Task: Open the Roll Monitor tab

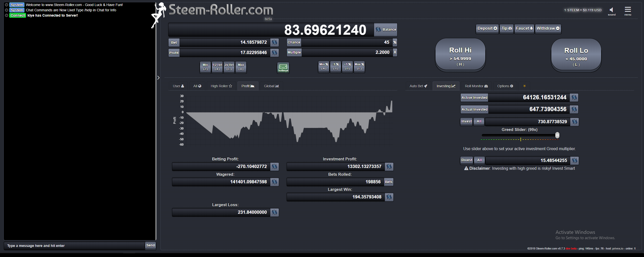Action: tap(476, 86)
